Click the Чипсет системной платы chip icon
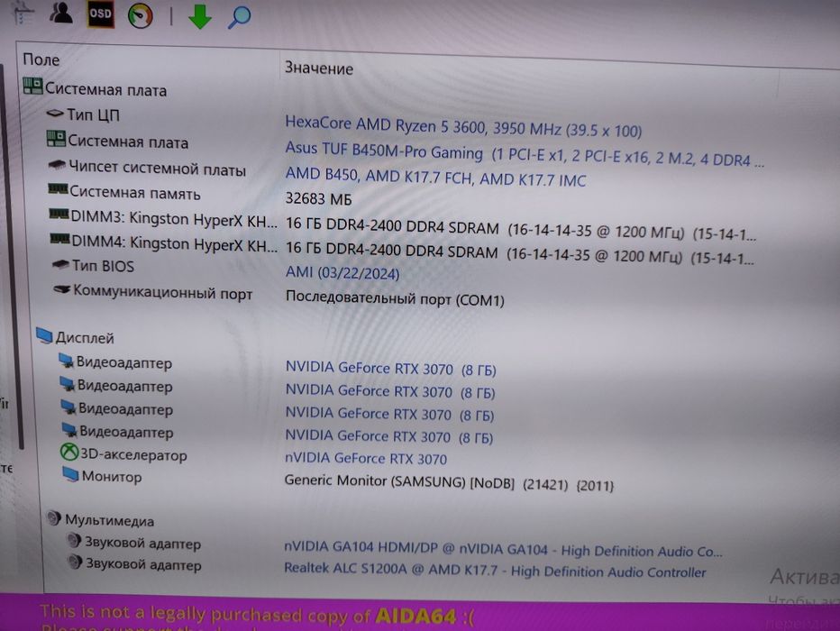The height and width of the screenshot is (631, 840). (x=57, y=166)
